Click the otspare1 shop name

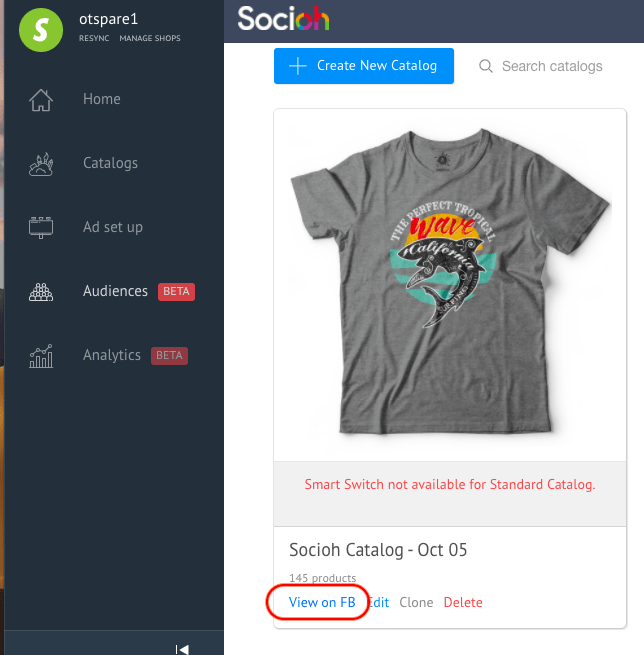pos(108,18)
